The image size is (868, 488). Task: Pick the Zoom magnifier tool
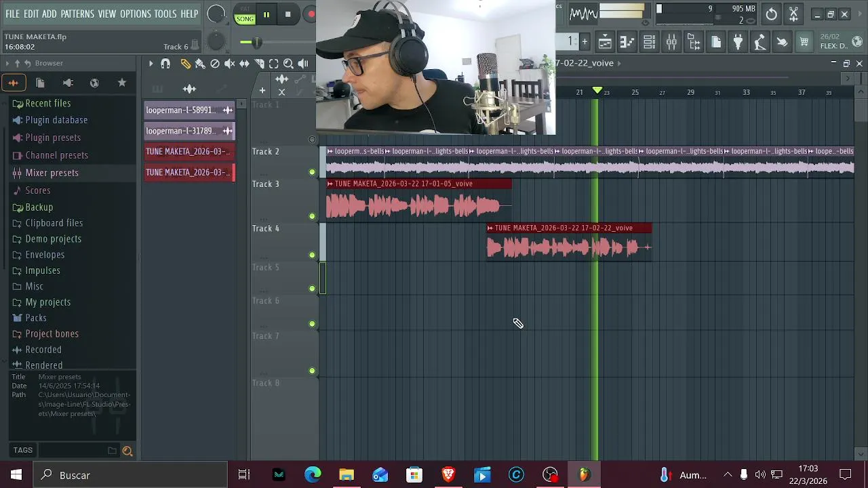288,64
